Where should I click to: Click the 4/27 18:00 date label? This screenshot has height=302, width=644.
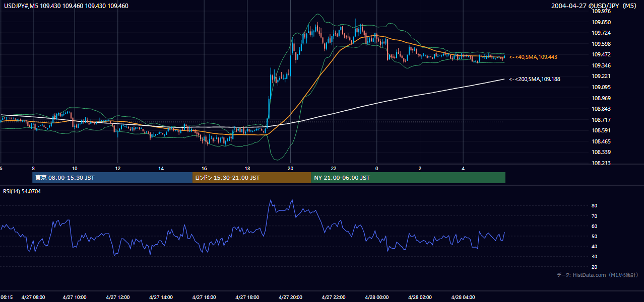pyautogui.click(x=247, y=297)
